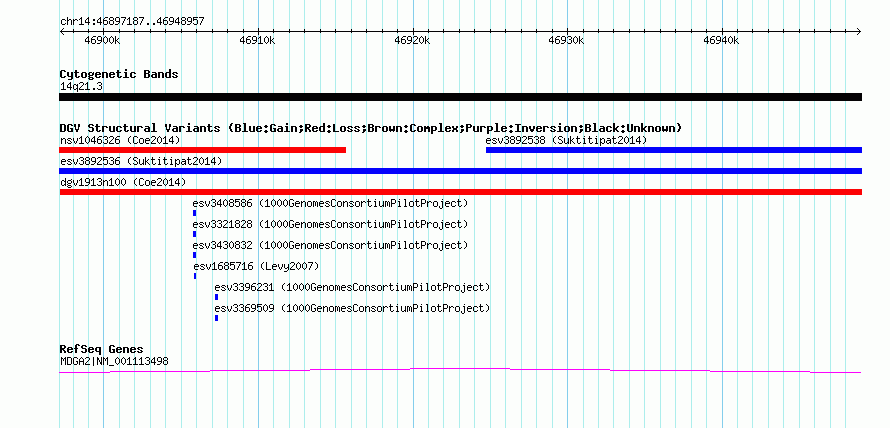
Task: Click the small blue mark under esv3369509
Action: pyautogui.click(x=216, y=318)
